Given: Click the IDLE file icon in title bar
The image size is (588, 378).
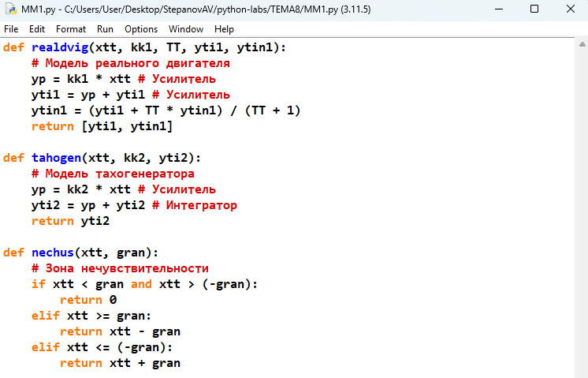Looking at the screenshot, I should [10, 9].
